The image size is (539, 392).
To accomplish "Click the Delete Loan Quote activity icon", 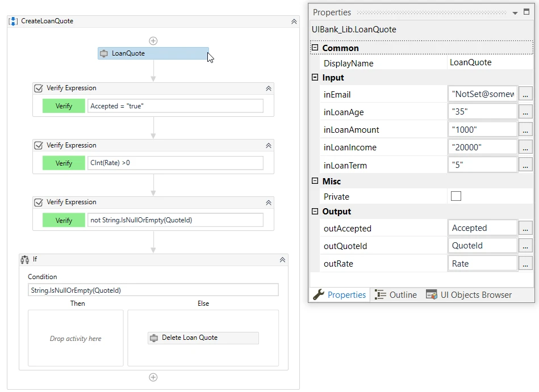I will tap(154, 338).
